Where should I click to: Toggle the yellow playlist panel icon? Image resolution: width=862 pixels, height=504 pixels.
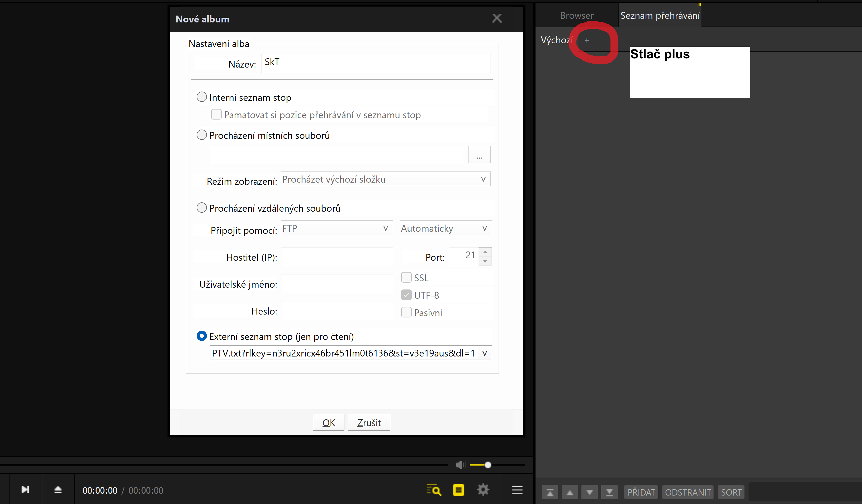click(458, 490)
